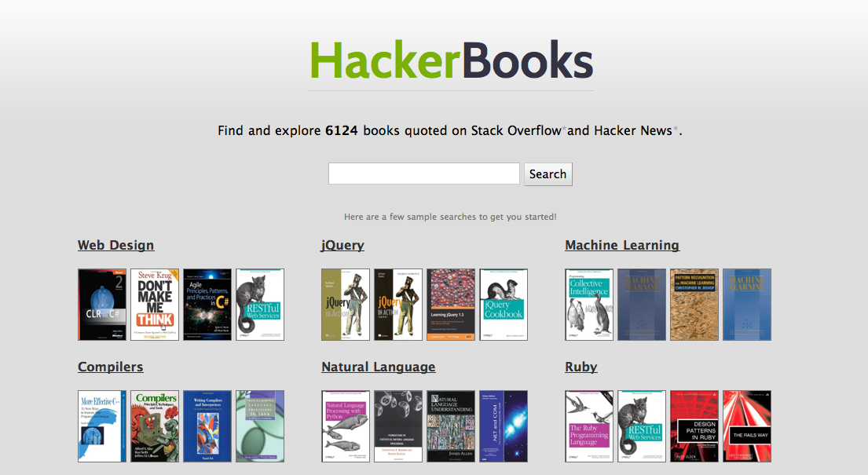Open the statistical NLP book with dice cover

tap(398, 426)
